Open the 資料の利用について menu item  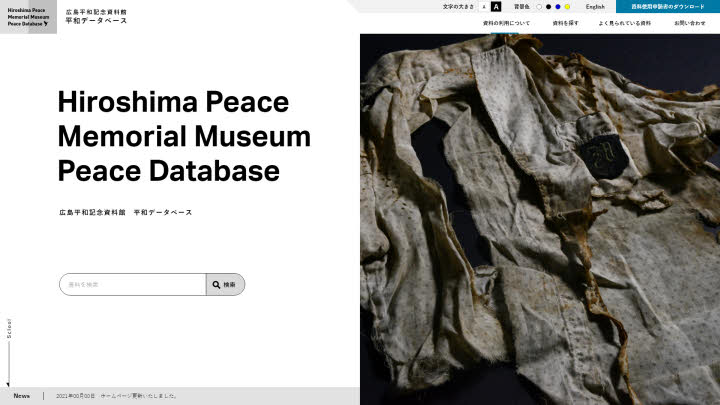pyautogui.click(x=506, y=23)
